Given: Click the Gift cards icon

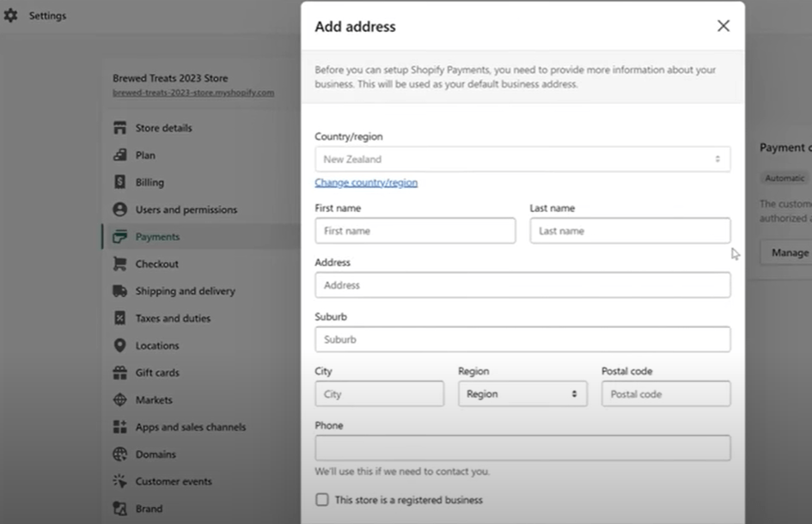Looking at the screenshot, I should [x=119, y=373].
